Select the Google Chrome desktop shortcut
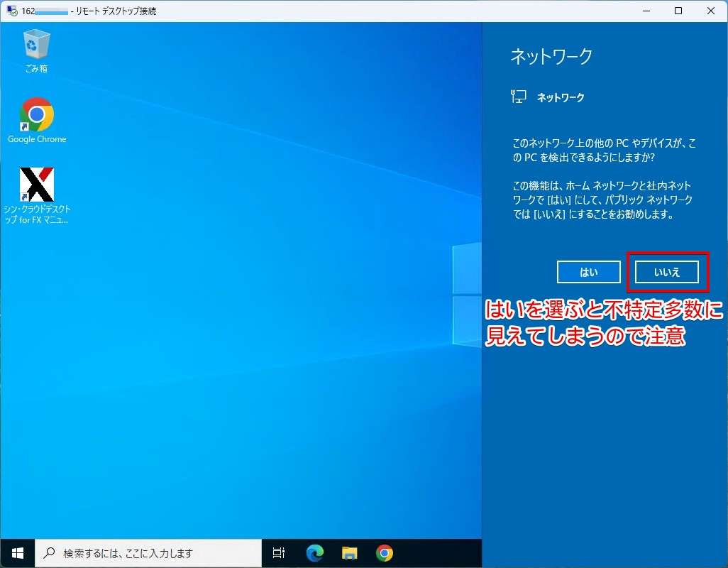 pyautogui.click(x=37, y=120)
